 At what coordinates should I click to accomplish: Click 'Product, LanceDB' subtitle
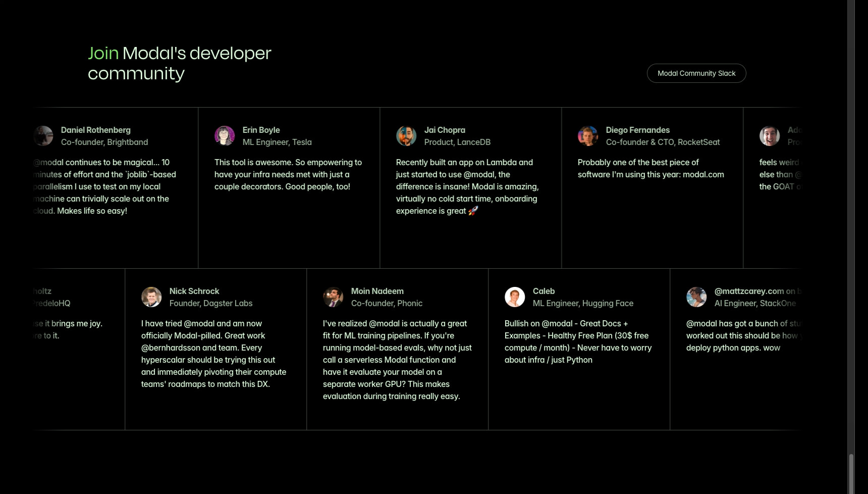tap(457, 142)
